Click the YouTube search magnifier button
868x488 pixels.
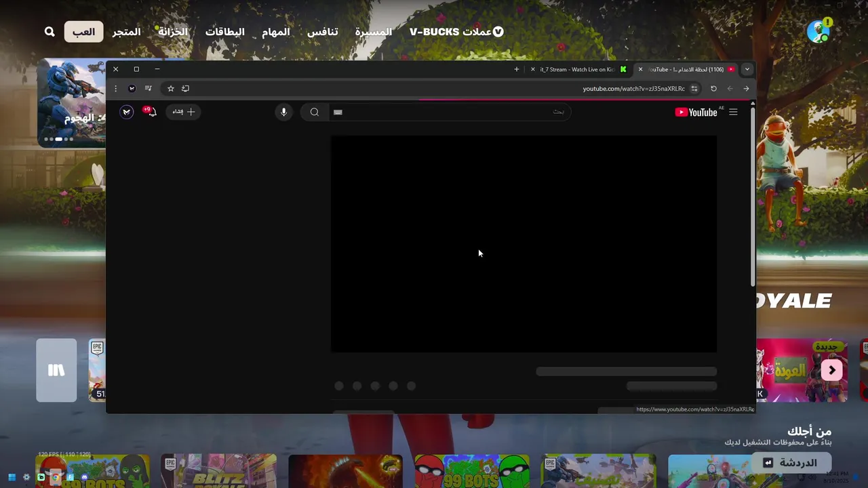pyautogui.click(x=314, y=112)
